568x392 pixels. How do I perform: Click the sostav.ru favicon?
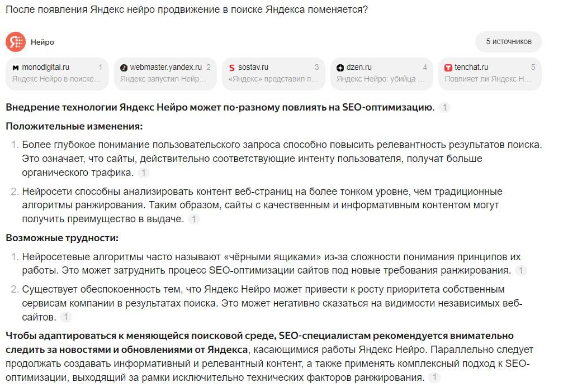point(232,68)
